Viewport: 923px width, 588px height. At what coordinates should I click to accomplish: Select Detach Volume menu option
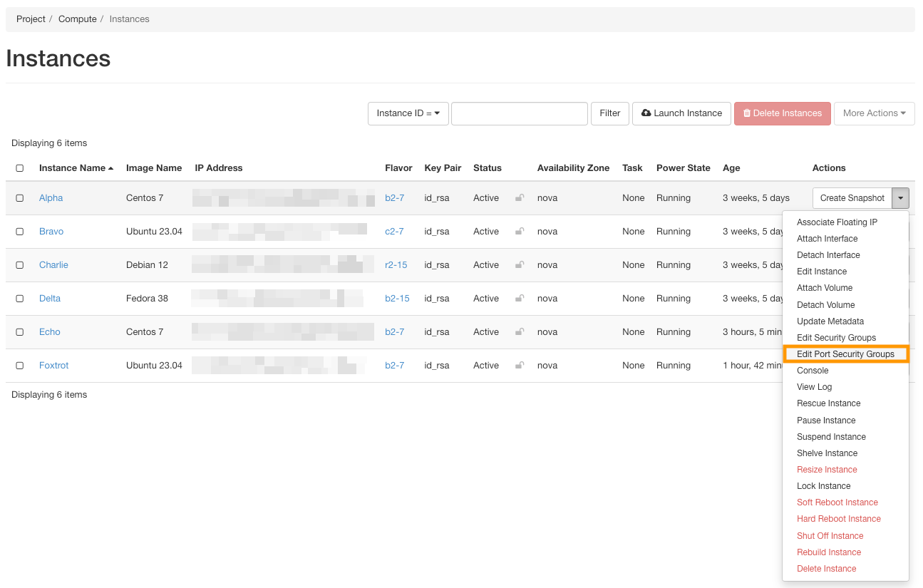825,305
